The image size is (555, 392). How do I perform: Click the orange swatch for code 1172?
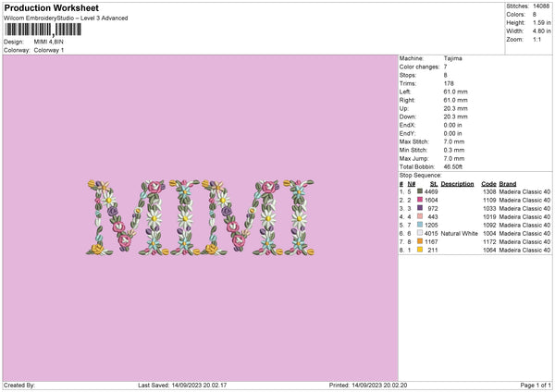420,241
